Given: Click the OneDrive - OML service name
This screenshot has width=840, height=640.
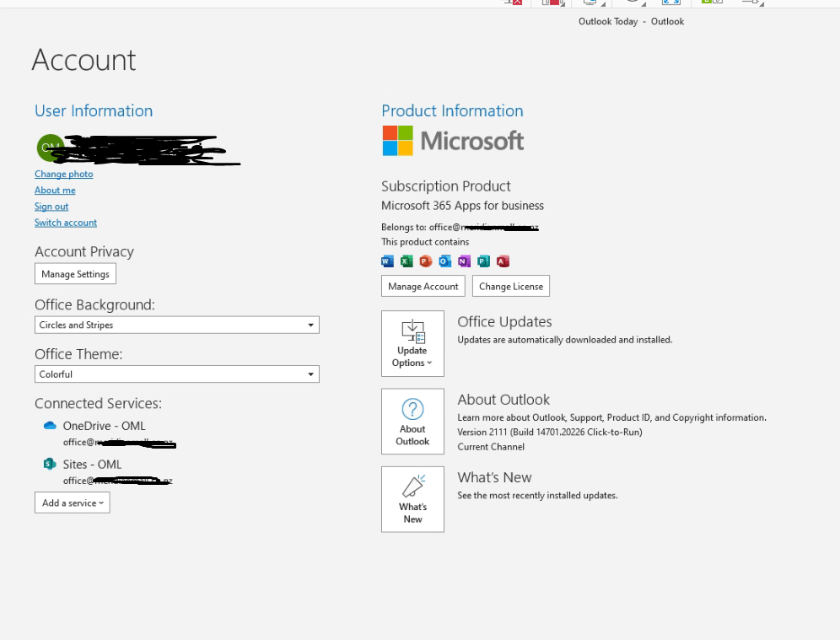Looking at the screenshot, I should coord(104,426).
